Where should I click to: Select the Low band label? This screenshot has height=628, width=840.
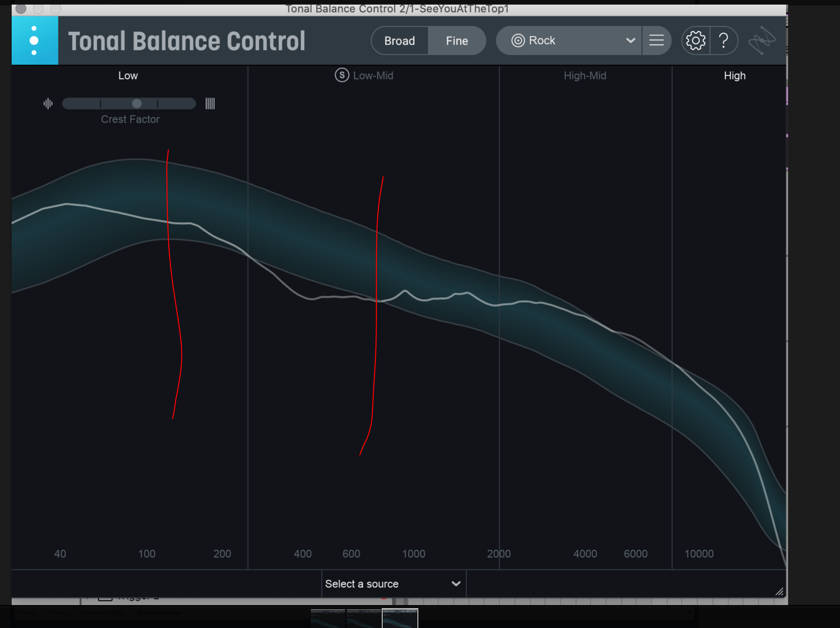pos(128,76)
